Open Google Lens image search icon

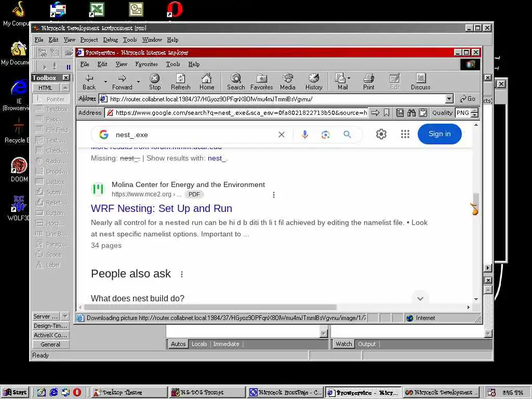click(x=325, y=135)
